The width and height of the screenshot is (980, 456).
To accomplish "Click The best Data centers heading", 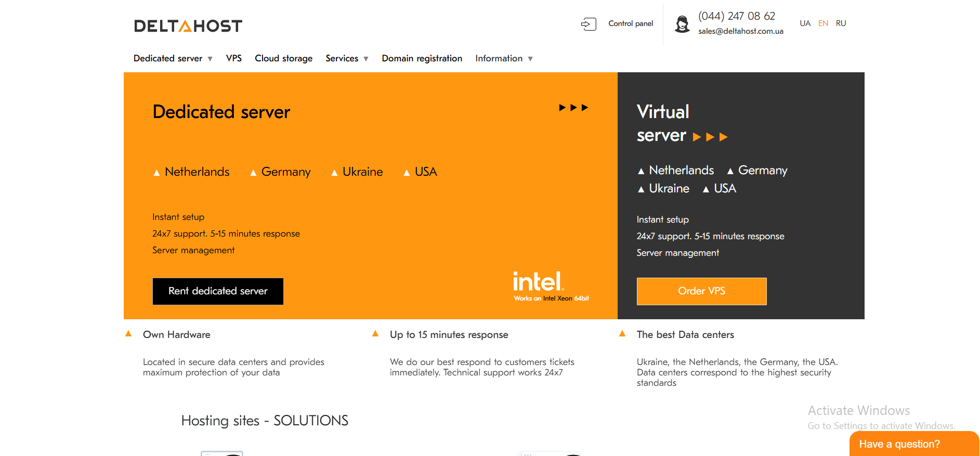I will (685, 335).
